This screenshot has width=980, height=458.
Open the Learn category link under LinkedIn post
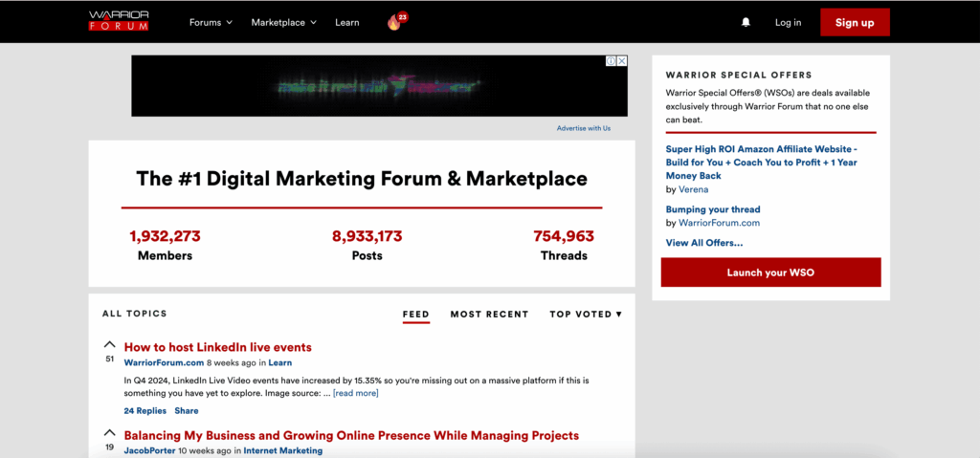click(280, 362)
